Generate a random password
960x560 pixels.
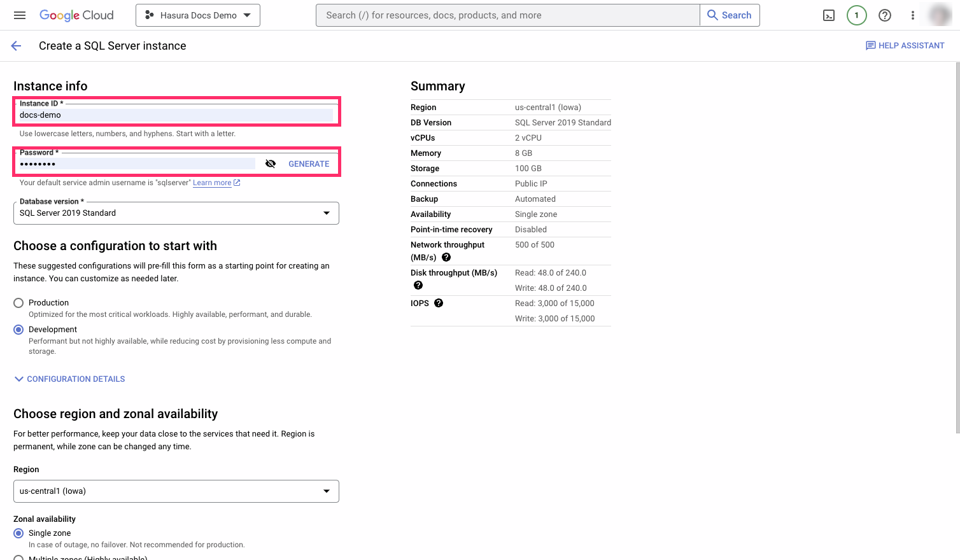coord(309,164)
